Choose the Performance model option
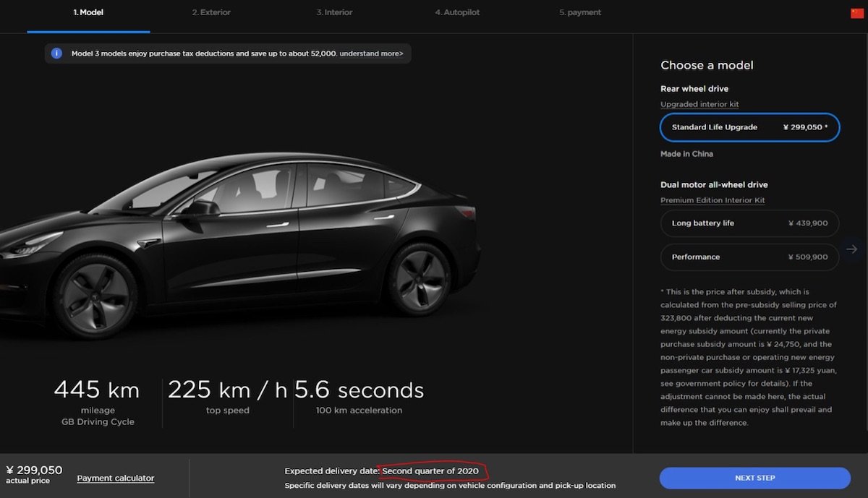The image size is (868, 498). [749, 257]
